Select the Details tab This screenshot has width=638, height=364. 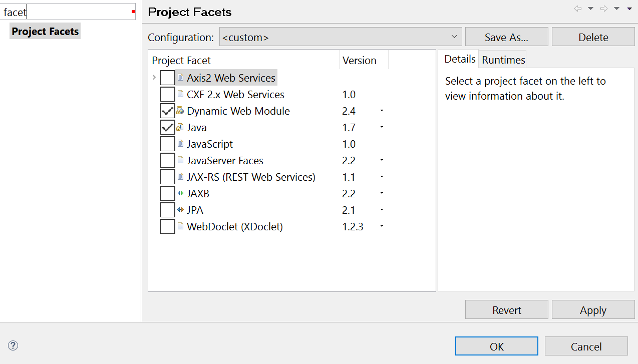[460, 59]
